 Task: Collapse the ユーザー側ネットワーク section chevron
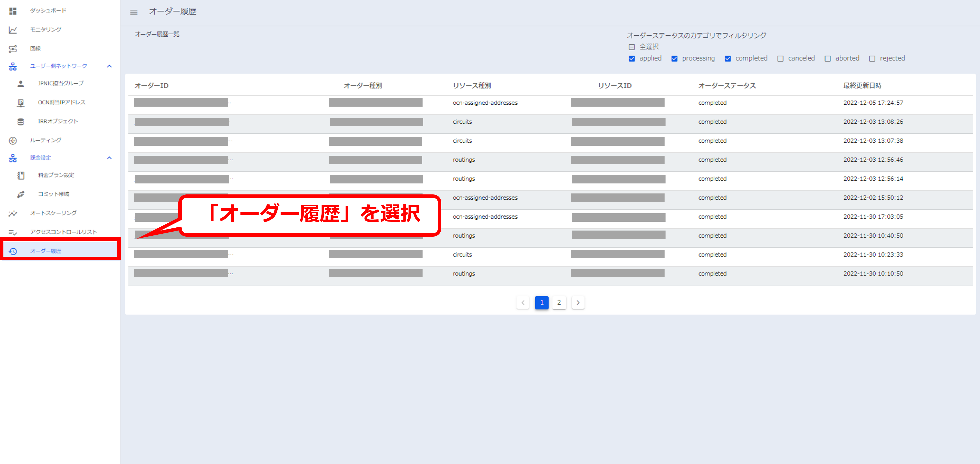[109, 66]
